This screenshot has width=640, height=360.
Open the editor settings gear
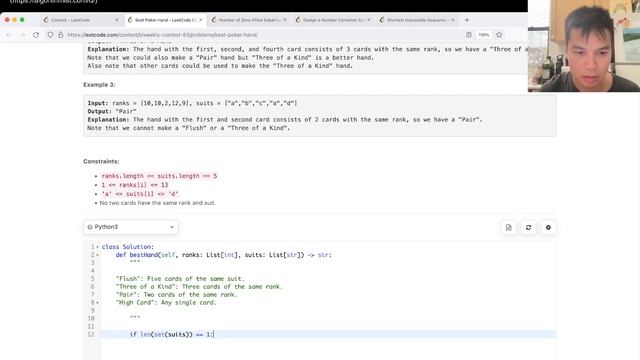[548, 227]
